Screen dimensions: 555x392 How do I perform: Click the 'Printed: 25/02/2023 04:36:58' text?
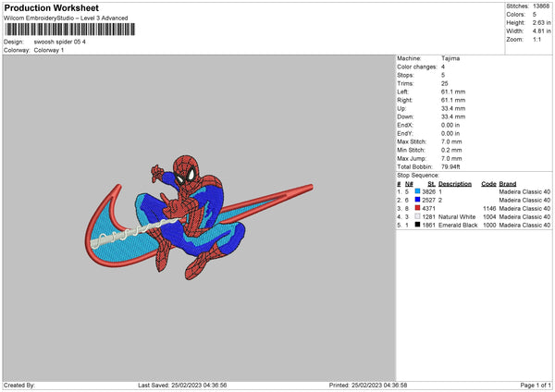click(368, 385)
